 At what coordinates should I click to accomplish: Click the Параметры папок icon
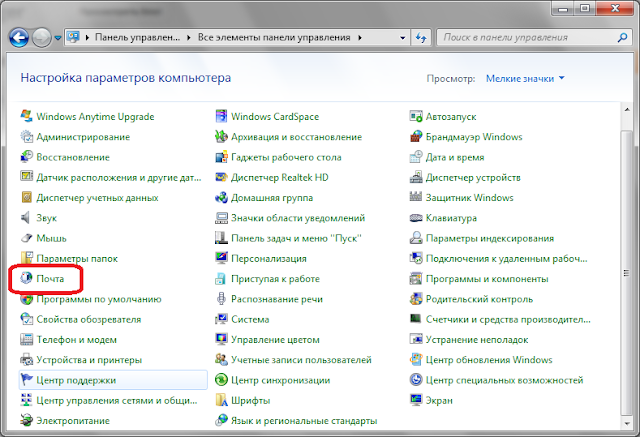(27, 258)
